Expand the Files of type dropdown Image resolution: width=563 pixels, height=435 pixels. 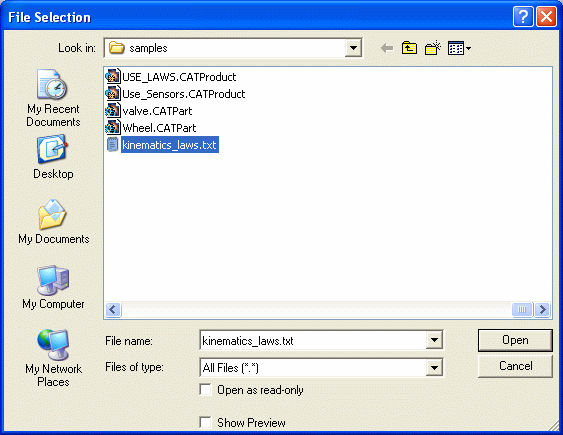point(434,367)
